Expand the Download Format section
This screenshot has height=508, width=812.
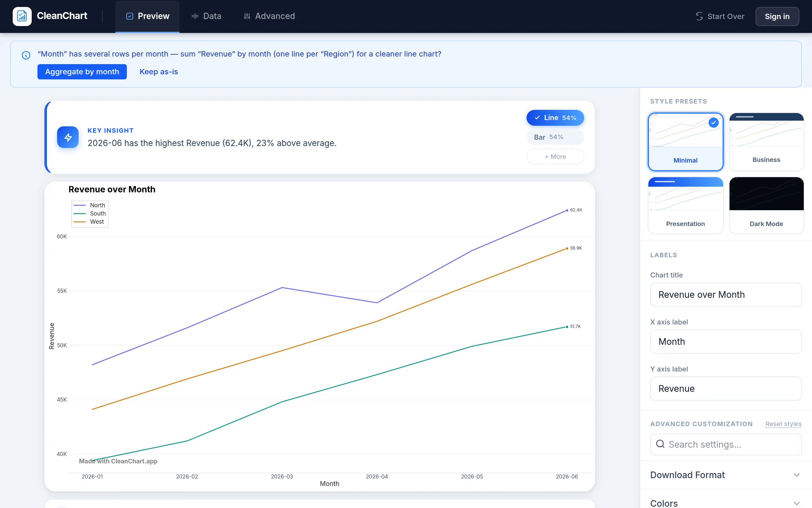pos(726,475)
